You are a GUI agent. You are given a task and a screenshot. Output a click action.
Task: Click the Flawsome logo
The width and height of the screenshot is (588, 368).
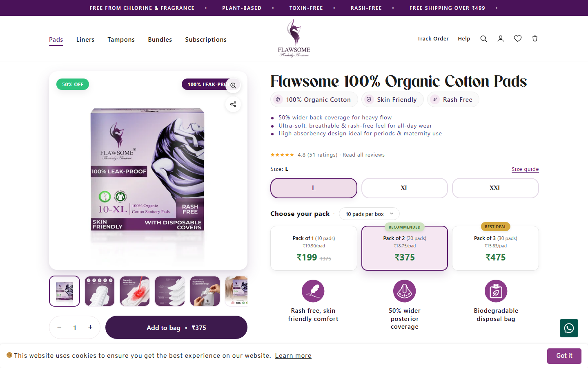coord(294,38)
